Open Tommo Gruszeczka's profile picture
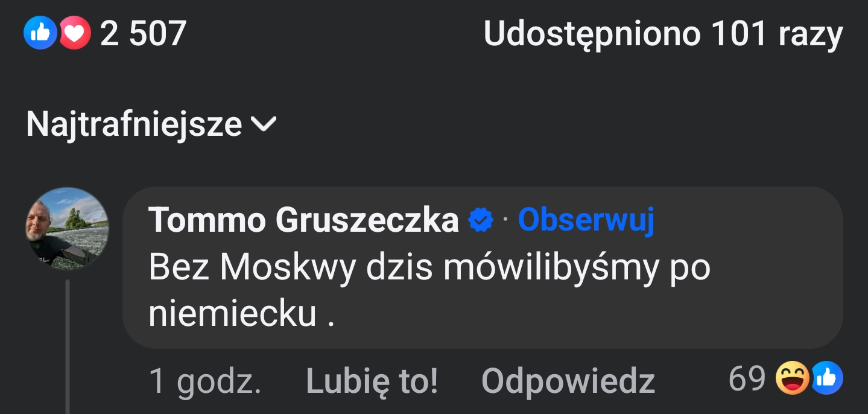Screen dimensions: 868x414 67,228
